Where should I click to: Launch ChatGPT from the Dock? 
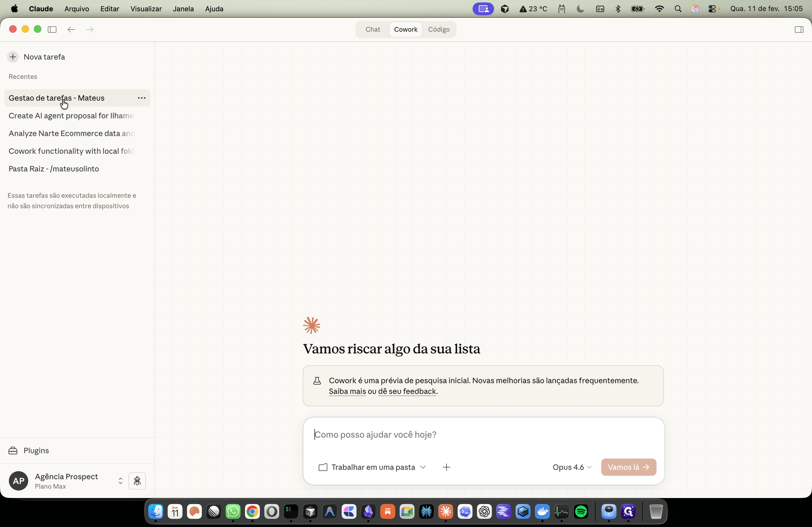click(x=484, y=511)
